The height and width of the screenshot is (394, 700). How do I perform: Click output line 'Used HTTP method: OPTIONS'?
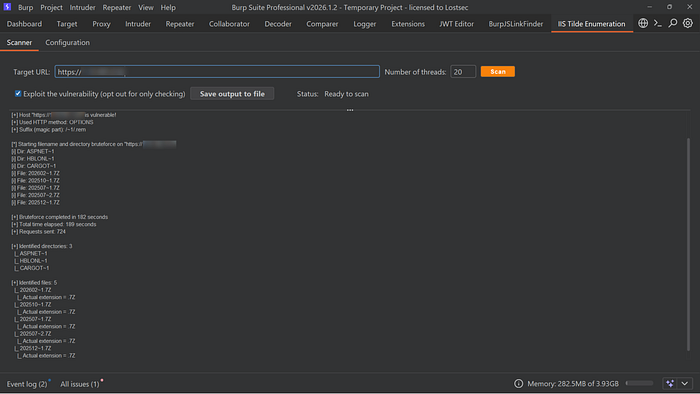click(x=52, y=122)
